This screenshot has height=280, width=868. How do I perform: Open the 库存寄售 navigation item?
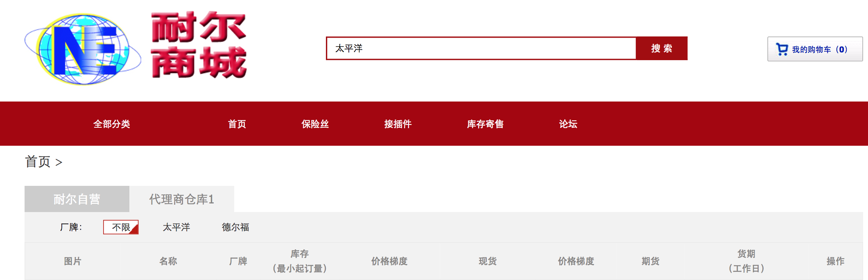485,124
